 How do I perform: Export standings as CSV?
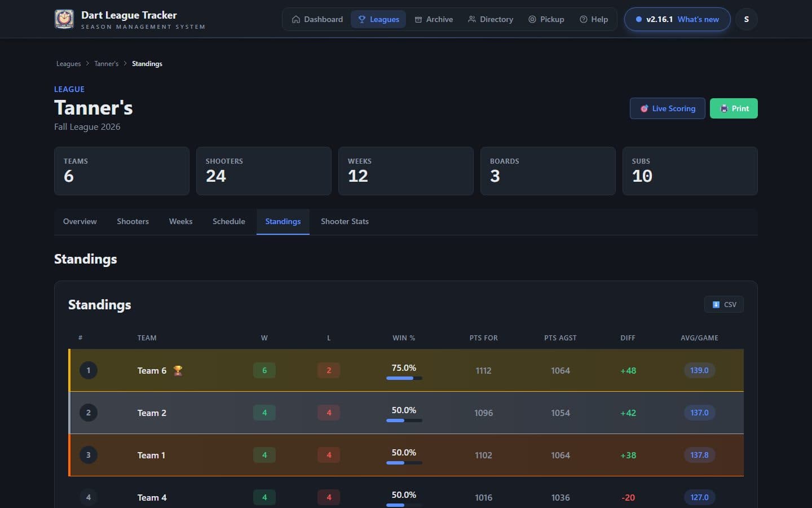click(724, 304)
